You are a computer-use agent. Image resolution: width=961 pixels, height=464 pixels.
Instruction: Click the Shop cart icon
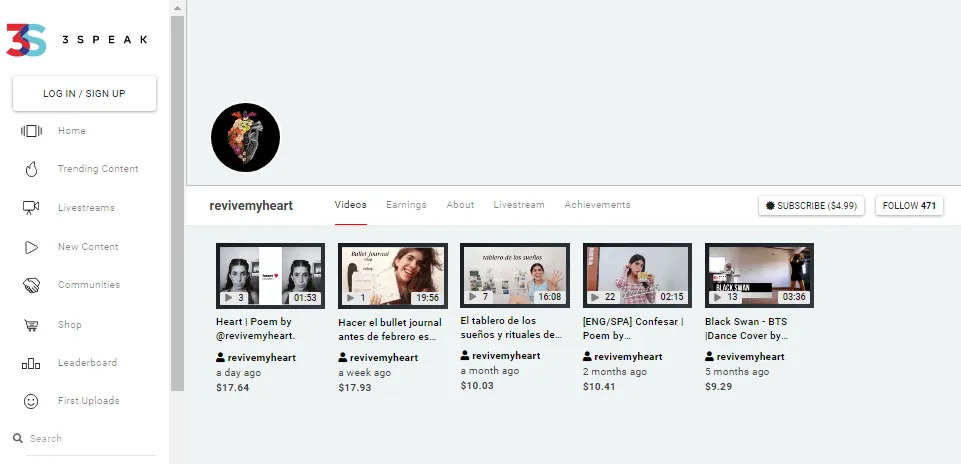[31, 325]
